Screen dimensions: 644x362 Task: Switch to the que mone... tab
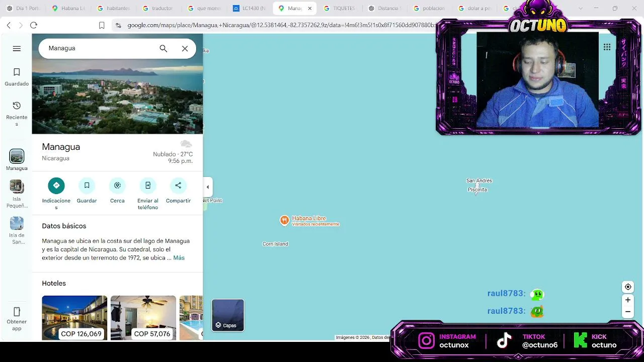tap(204, 9)
